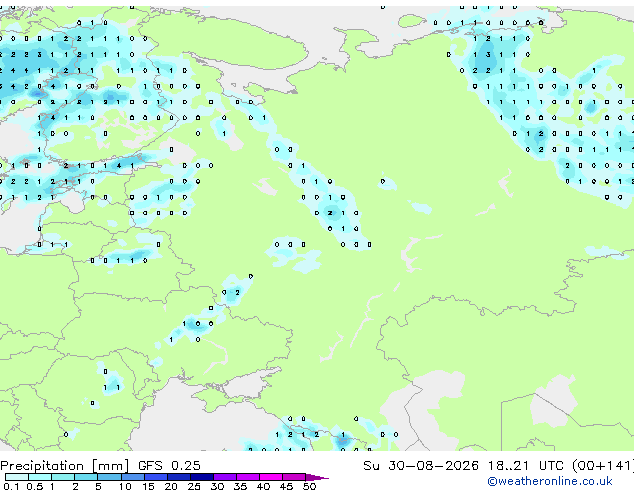
Task: Choose the 40–45 mm magenta legend swatch
Action: [271, 477]
